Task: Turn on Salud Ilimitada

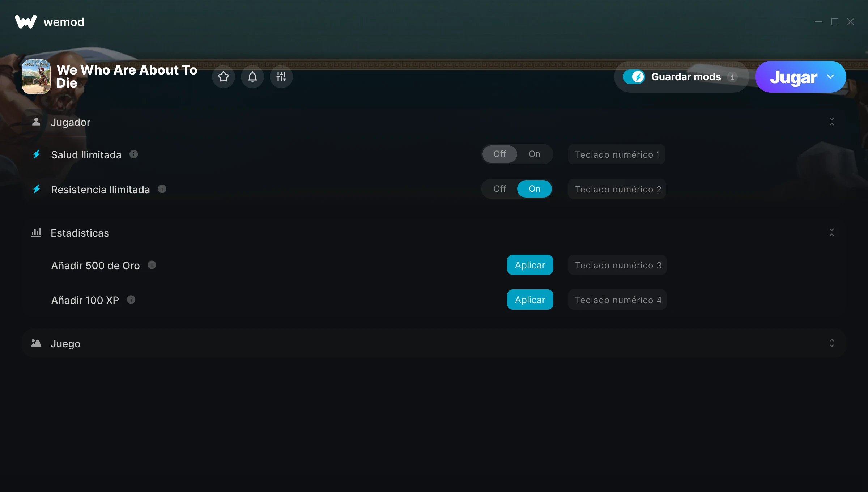Action: pyautogui.click(x=534, y=154)
